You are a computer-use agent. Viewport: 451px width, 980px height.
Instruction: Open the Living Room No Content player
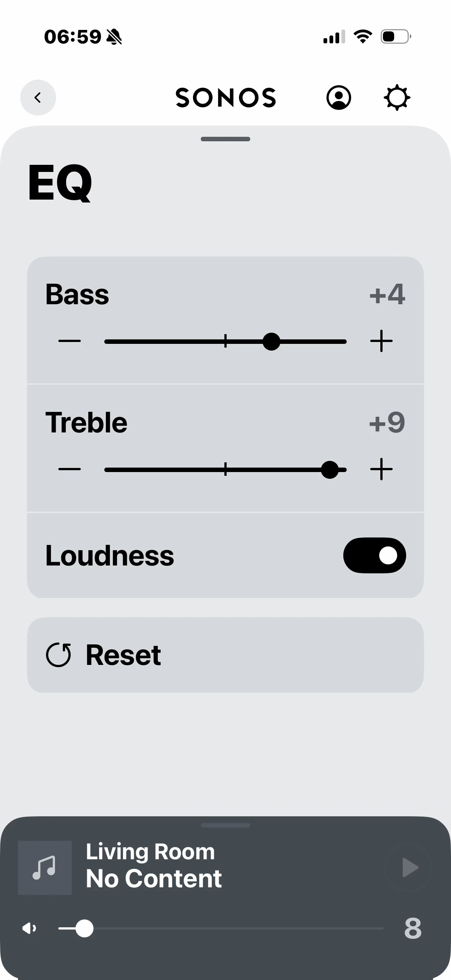point(154,866)
